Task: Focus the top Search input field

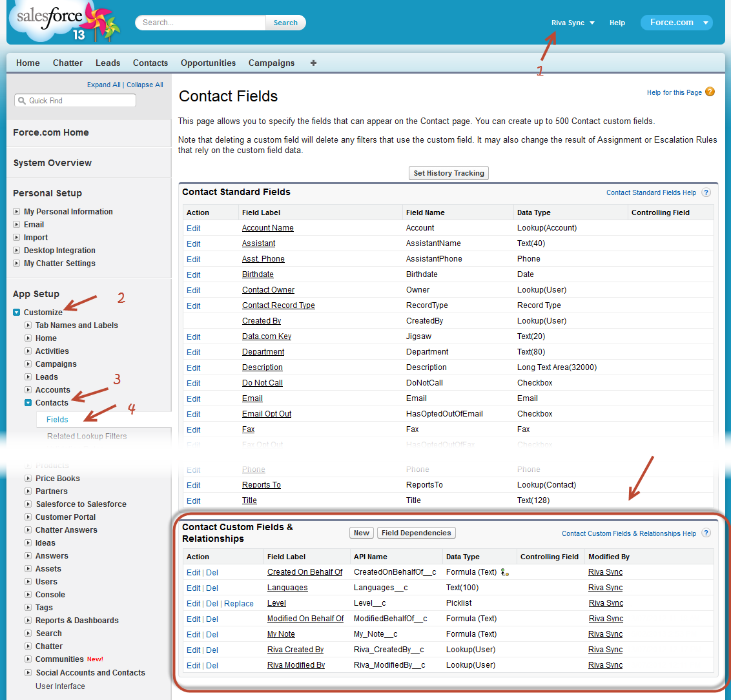Action: tap(200, 23)
